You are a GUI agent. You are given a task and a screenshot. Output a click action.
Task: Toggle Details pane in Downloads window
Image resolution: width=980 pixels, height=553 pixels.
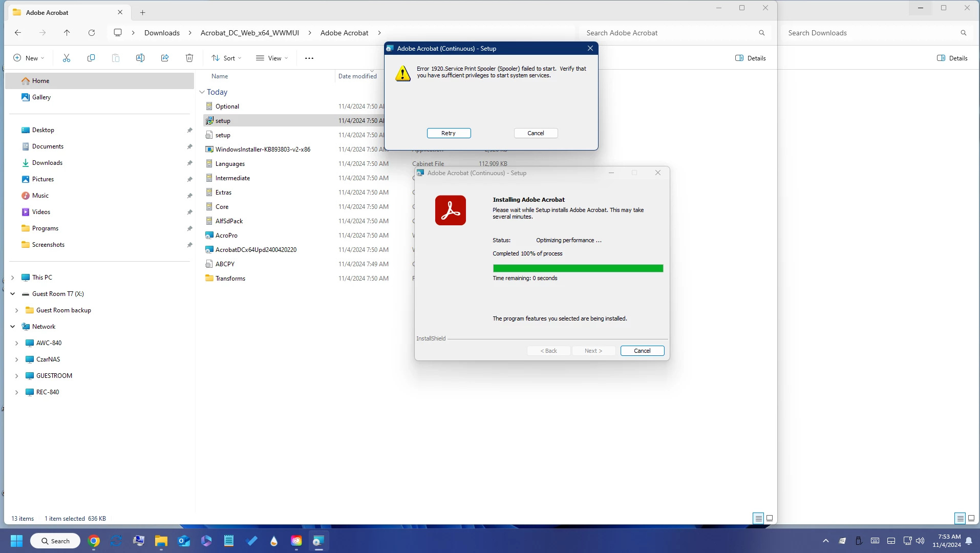point(952,58)
